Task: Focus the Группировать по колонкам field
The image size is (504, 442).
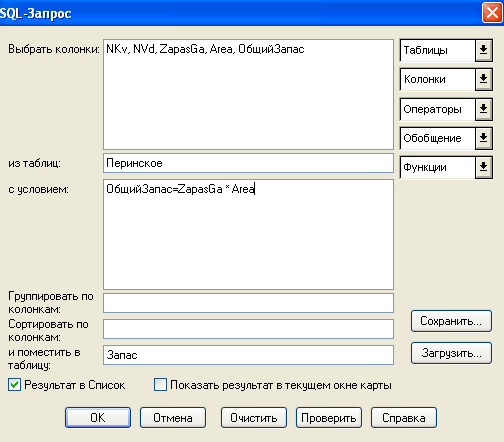Action: (248, 303)
